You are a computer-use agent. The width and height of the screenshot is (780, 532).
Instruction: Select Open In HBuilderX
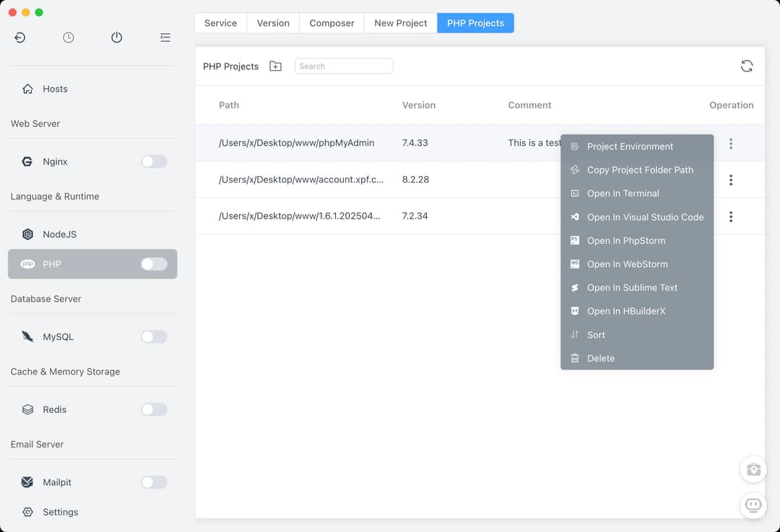(x=637, y=311)
